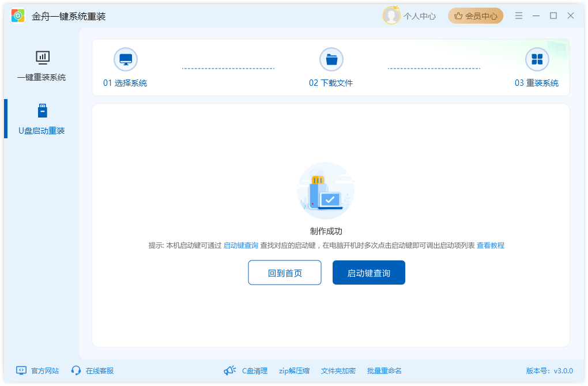
Task: Click the step 03 Windows grid icon
Action: 537,59
